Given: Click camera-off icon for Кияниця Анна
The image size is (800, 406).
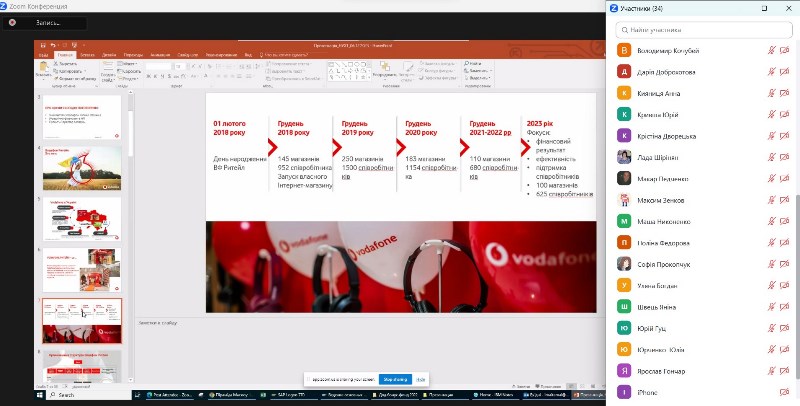Looking at the screenshot, I should (x=785, y=93).
